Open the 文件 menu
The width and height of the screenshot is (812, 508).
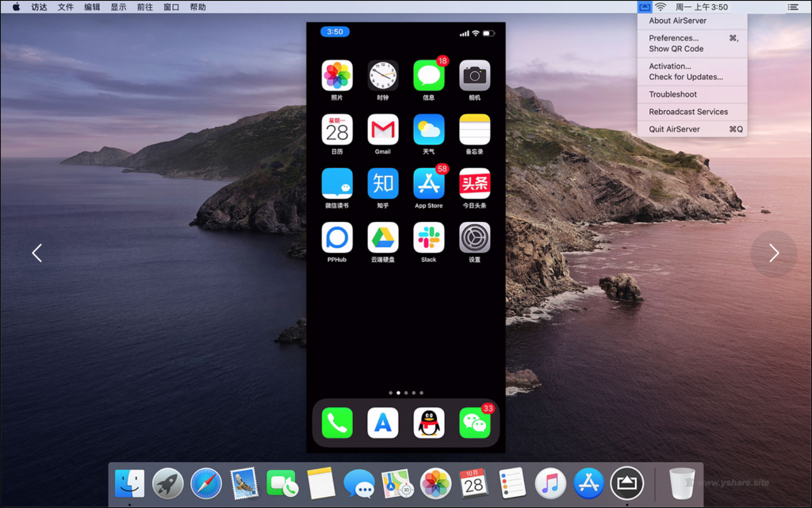point(65,6)
